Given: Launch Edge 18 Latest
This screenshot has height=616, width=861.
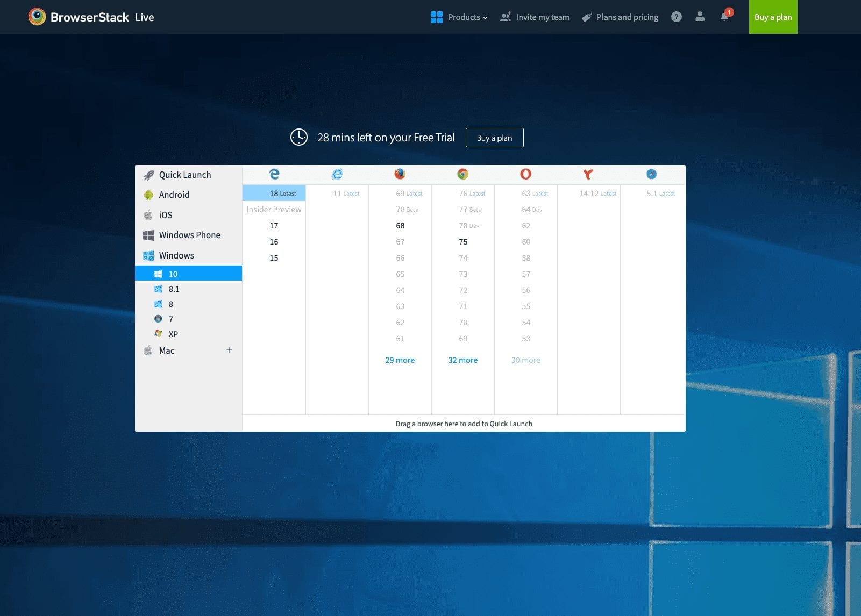Looking at the screenshot, I should 274,193.
